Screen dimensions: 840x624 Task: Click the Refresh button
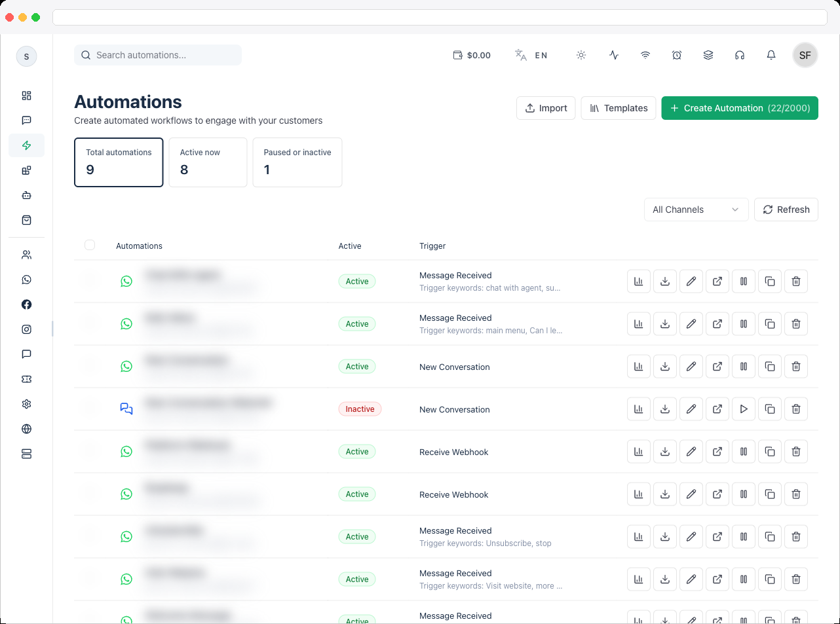(x=786, y=210)
